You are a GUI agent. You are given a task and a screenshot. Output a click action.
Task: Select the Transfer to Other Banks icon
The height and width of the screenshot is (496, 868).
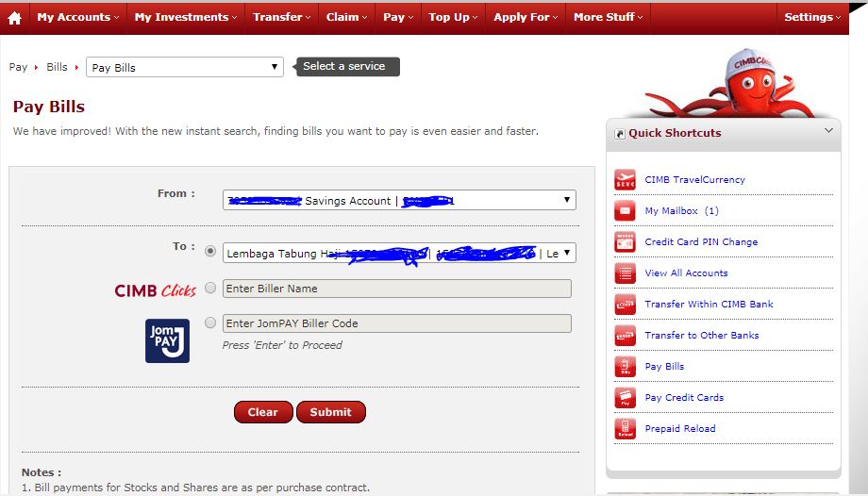click(625, 335)
